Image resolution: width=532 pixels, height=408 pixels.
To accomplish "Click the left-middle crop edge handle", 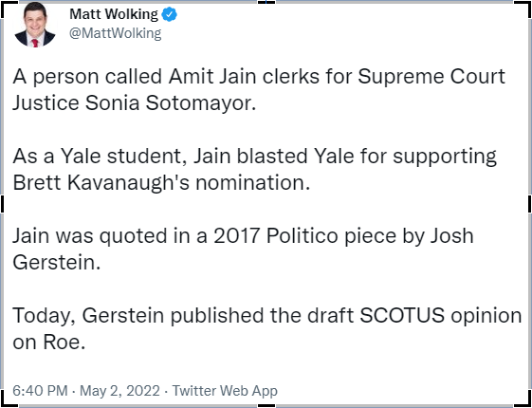I will click(2, 204).
